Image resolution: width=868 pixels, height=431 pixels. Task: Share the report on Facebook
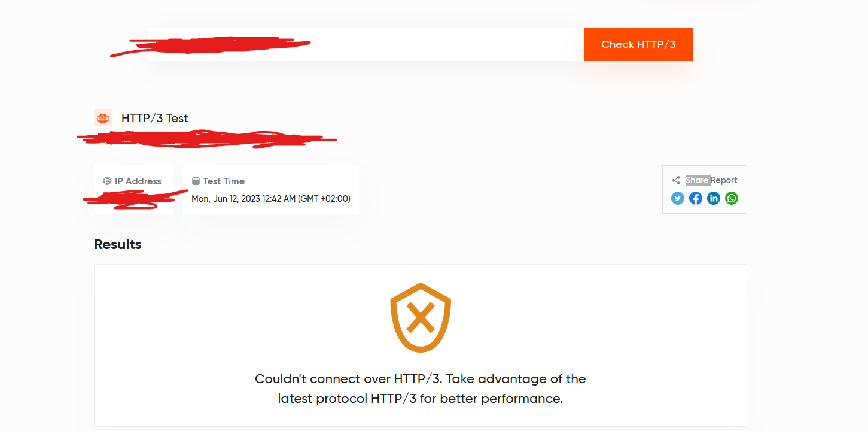[x=696, y=198]
